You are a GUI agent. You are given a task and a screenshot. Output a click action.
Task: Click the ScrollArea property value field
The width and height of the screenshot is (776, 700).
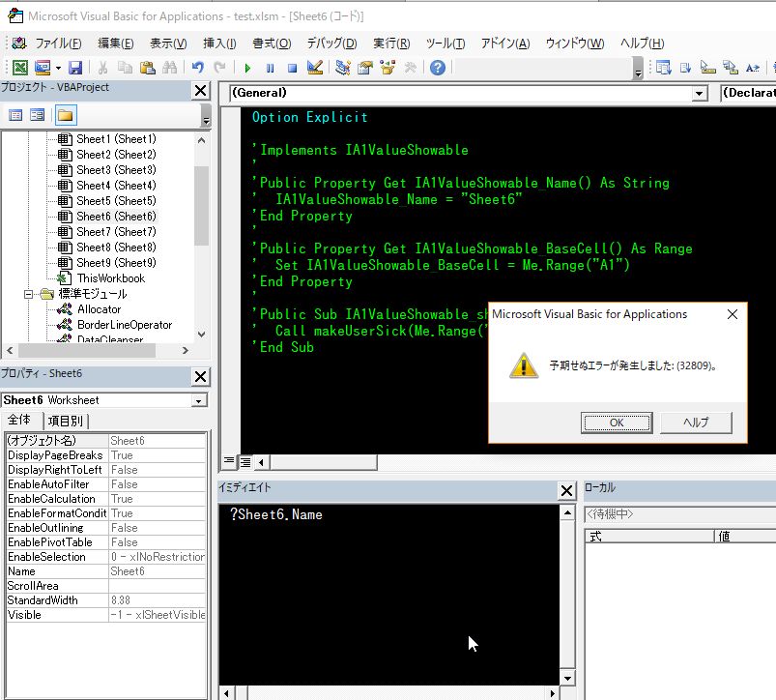click(x=157, y=586)
